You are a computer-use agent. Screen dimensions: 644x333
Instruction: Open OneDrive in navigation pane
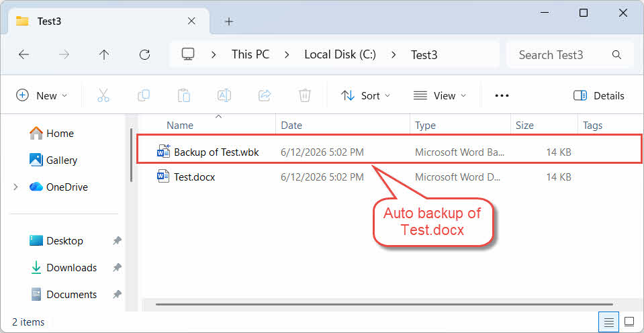pyautogui.click(x=58, y=187)
